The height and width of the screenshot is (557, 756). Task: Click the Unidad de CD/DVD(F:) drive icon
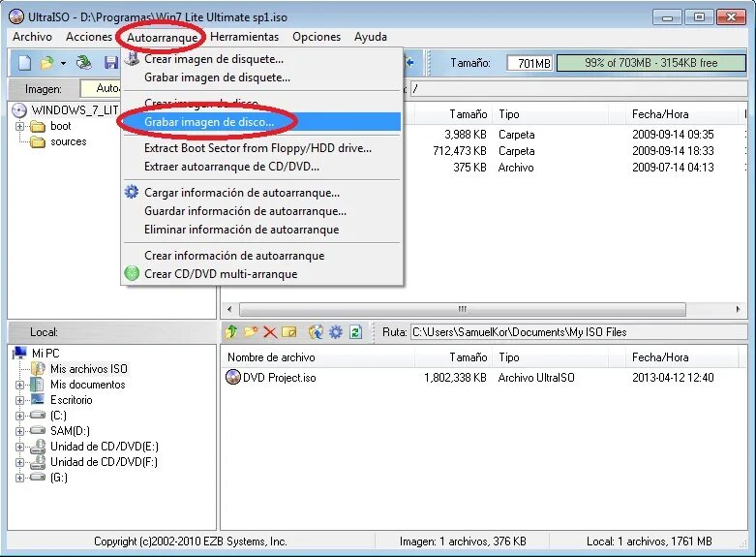38,462
